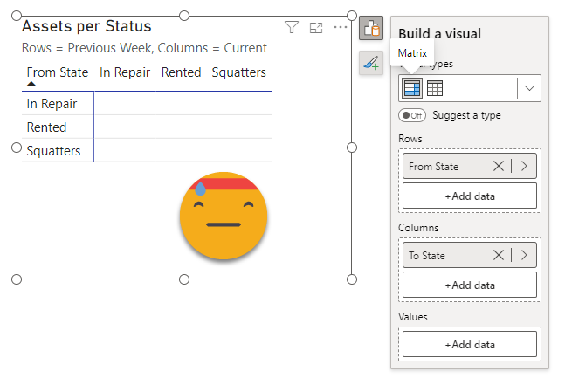Click the sweating emoji image
The width and height of the screenshot is (565, 392).
tap(224, 216)
